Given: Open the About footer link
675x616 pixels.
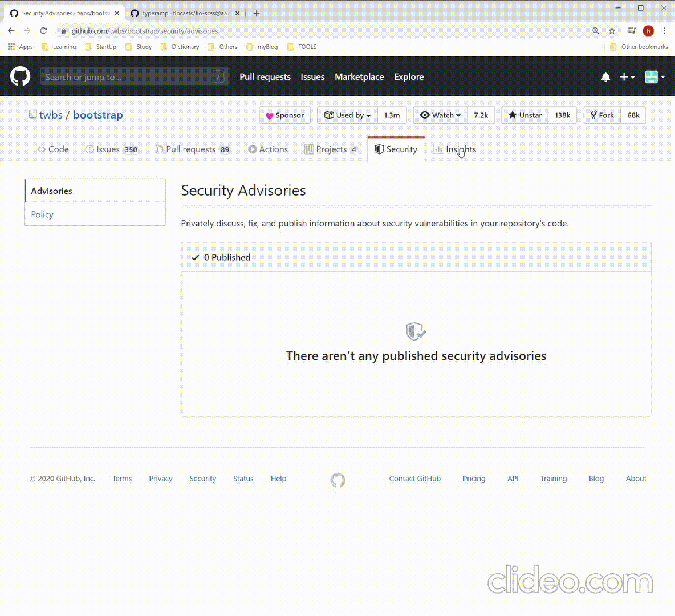Looking at the screenshot, I should click(636, 479).
